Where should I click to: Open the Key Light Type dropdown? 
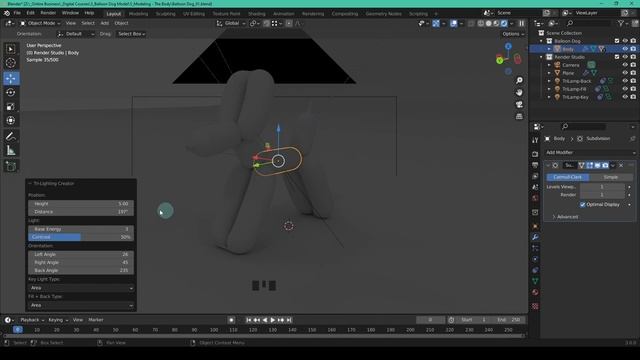pos(81,288)
